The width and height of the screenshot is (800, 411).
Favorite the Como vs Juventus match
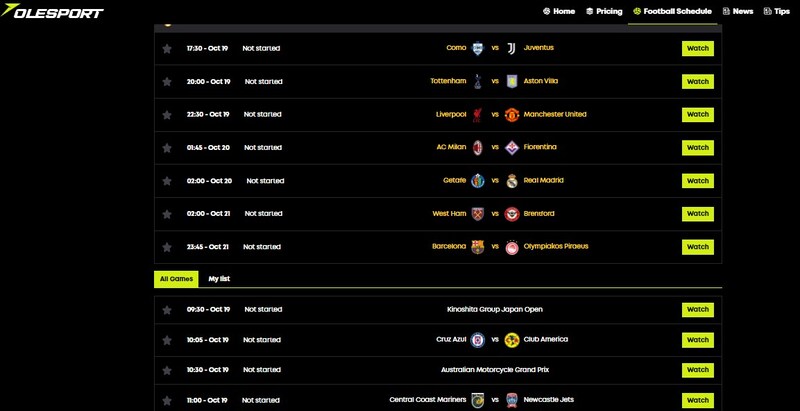[x=167, y=48]
